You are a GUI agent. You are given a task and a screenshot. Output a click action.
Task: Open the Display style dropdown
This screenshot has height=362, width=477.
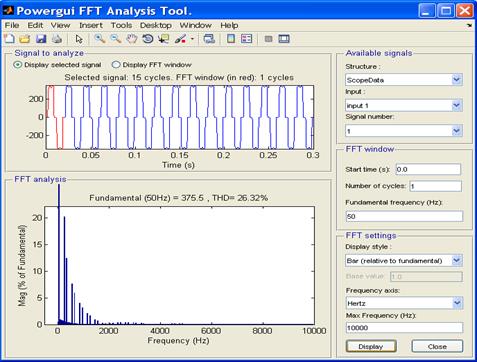click(x=404, y=261)
